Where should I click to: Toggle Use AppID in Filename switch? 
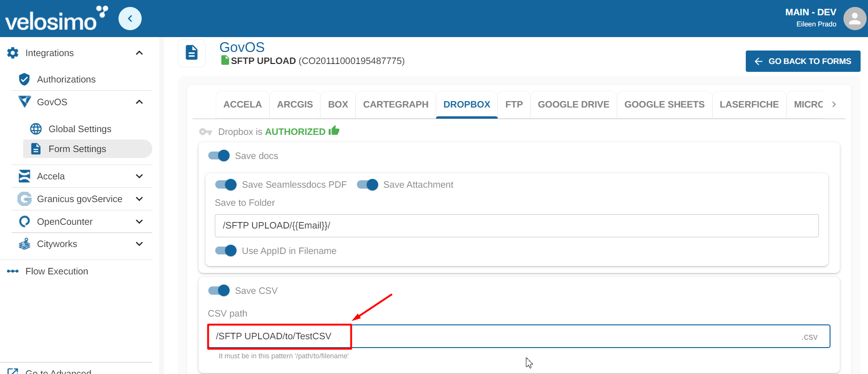click(x=226, y=251)
